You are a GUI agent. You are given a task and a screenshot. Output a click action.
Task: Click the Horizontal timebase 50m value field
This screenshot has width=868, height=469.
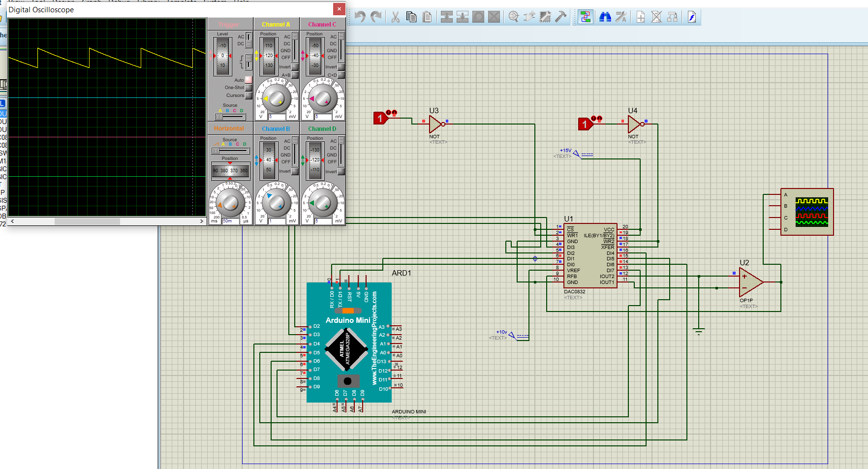pyautogui.click(x=230, y=221)
